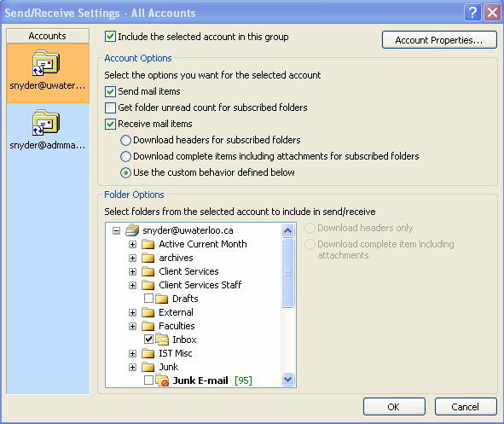Click the Active Current Month folder icon

coord(148,244)
